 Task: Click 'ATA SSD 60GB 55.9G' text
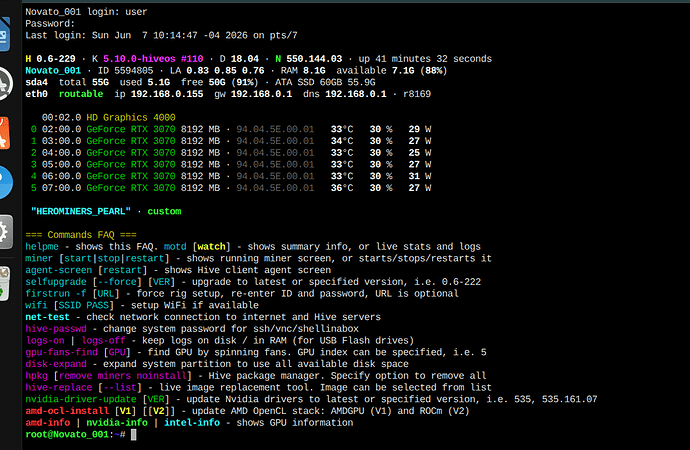tap(323, 82)
